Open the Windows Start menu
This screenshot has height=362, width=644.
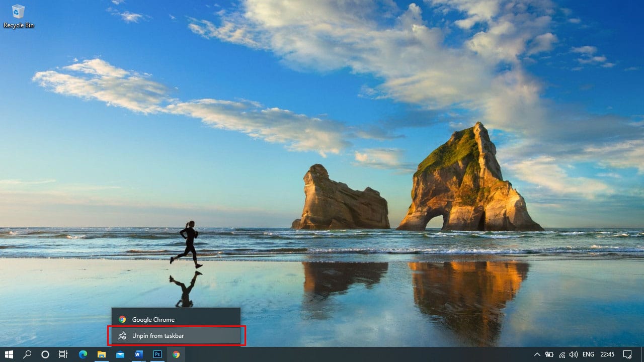click(9, 354)
